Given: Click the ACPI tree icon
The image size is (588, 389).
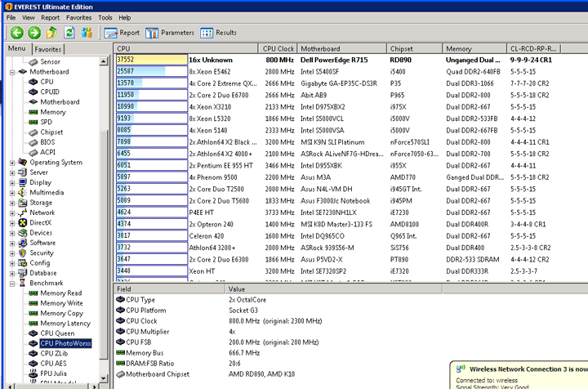Looking at the screenshot, I should (x=33, y=153).
